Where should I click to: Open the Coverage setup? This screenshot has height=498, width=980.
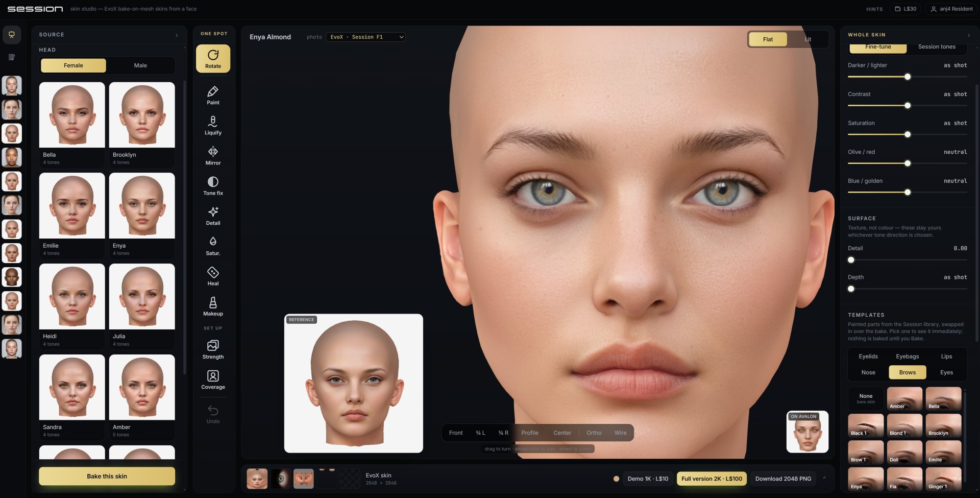click(x=213, y=380)
